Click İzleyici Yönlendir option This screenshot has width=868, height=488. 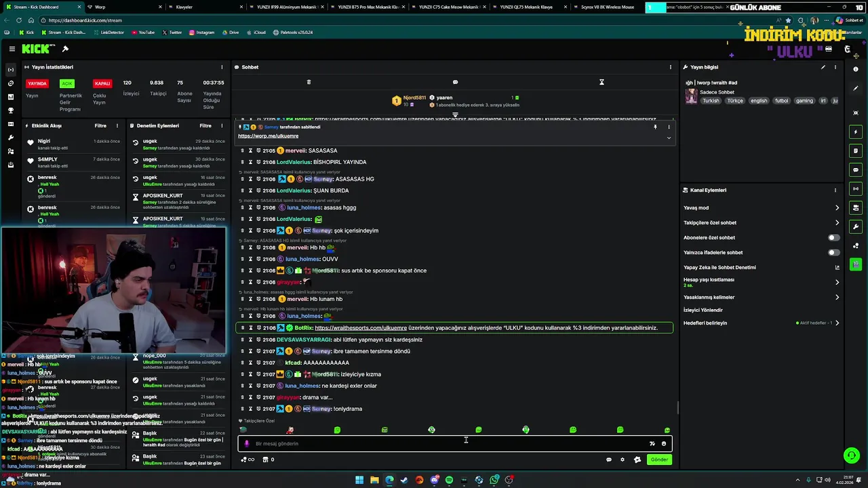pos(703,310)
